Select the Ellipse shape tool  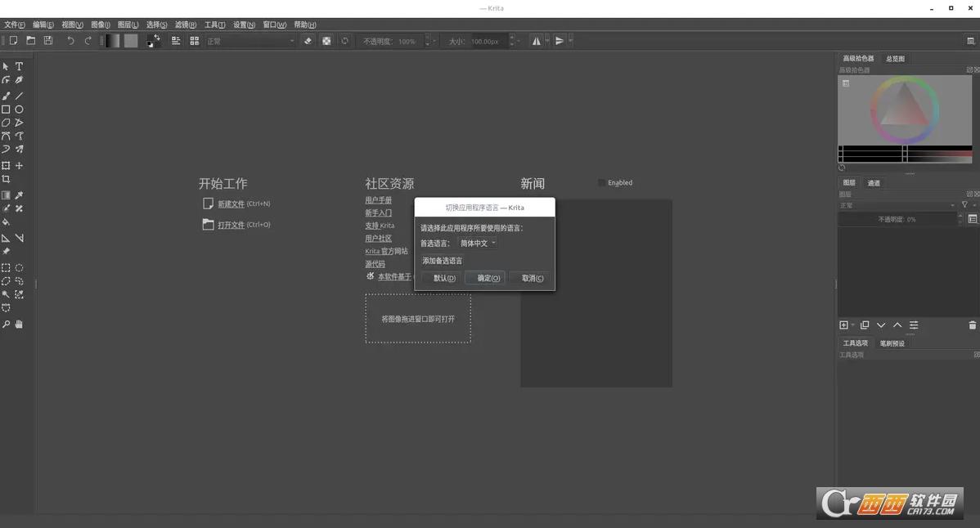pos(20,110)
